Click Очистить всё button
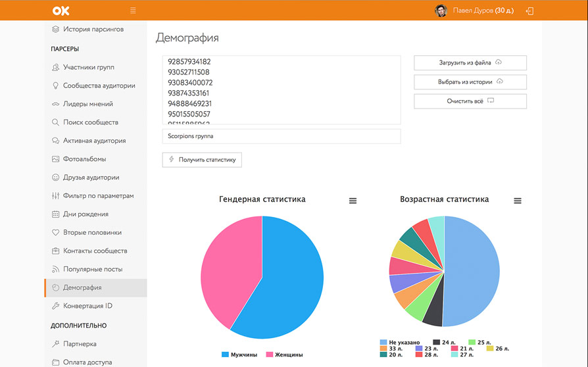Image resolution: width=588 pixels, height=367 pixels. pyautogui.click(x=470, y=101)
